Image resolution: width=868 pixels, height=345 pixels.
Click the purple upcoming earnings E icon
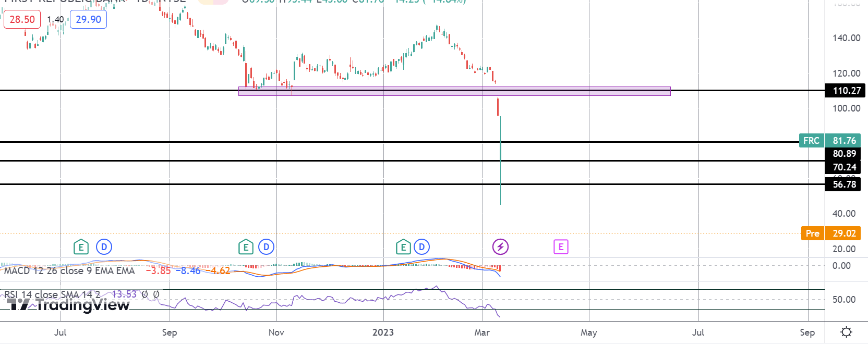tap(561, 247)
